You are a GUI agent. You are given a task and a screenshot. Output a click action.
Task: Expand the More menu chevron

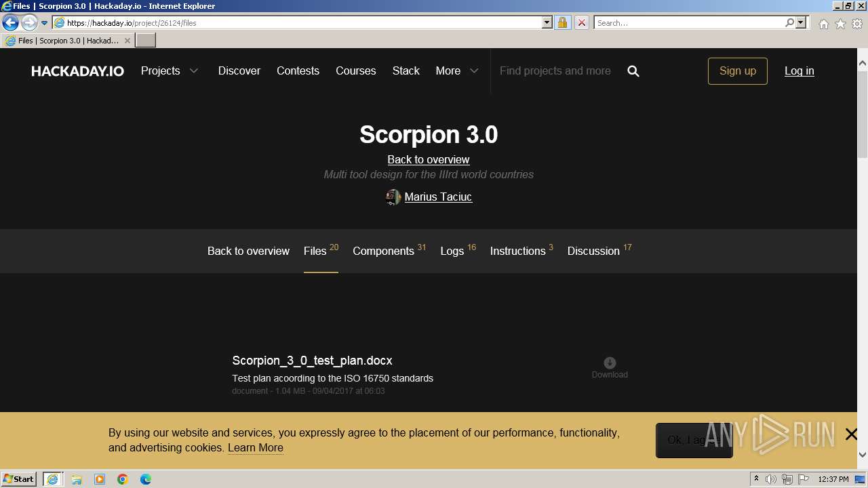(474, 70)
